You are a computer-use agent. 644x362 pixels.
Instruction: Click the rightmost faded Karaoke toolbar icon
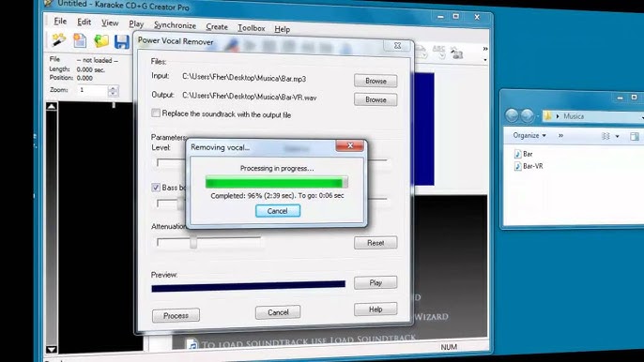pos(456,53)
